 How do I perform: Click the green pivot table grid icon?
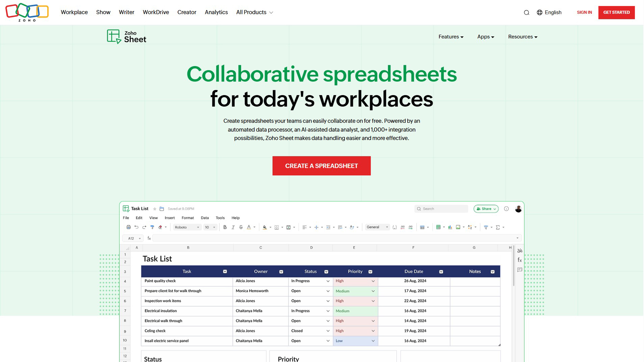[438, 227]
